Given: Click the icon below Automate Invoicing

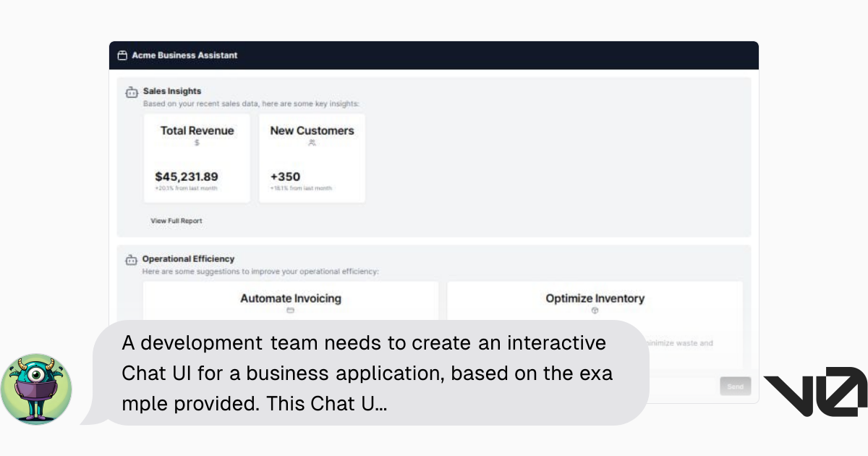Looking at the screenshot, I should [290, 311].
